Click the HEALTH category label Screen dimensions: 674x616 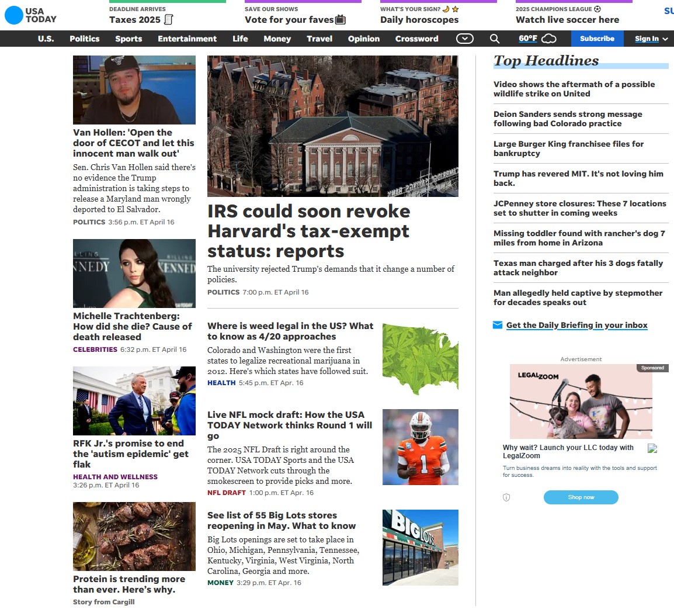tap(221, 383)
